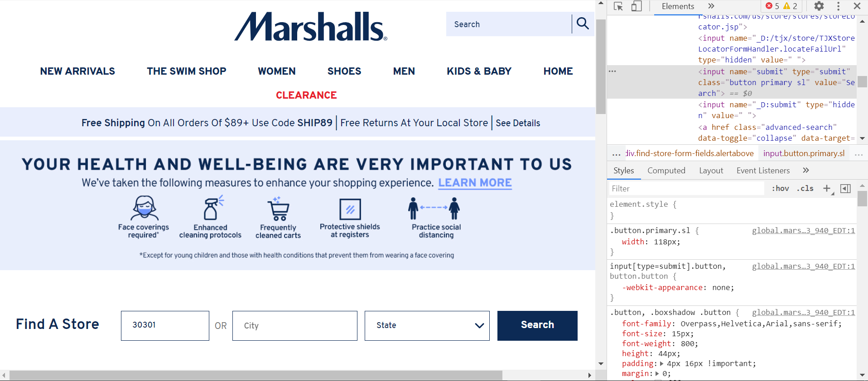Open CLEARANCE link
This screenshot has height=381, width=868.
[306, 95]
